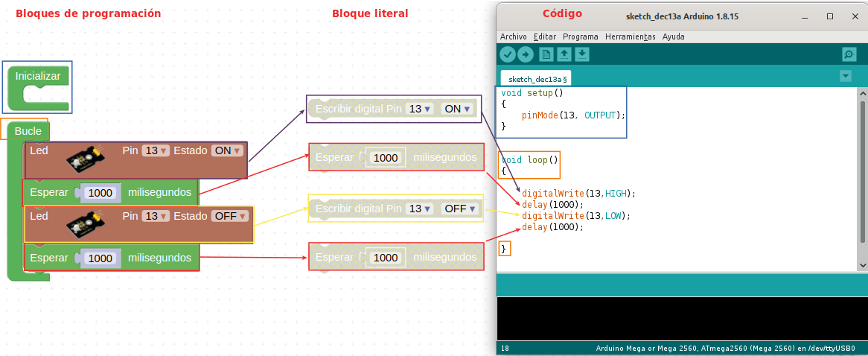Click the Arduino black console output area
Screen dimensions: 868x356
681,318
